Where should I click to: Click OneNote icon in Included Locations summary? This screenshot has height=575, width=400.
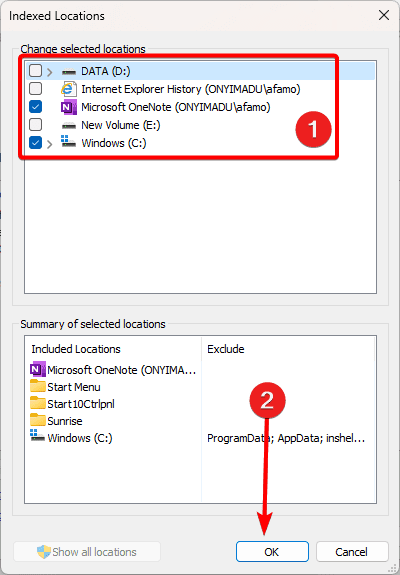[x=38, y=369]
